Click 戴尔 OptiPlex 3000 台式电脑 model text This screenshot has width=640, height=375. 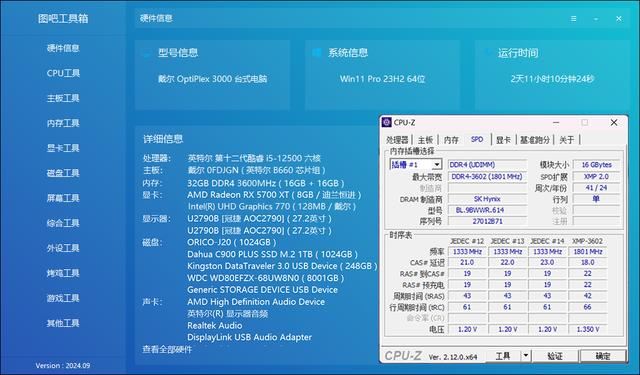coord(213,79)
